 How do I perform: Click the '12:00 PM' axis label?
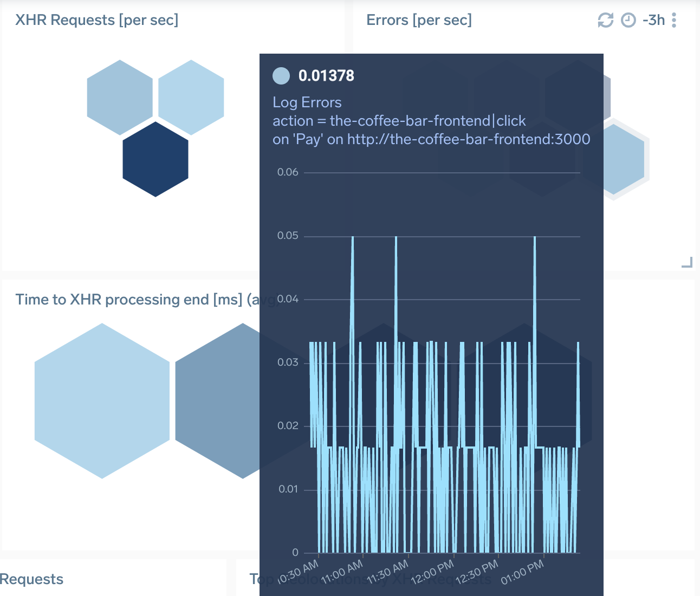(x=431, y=572)
